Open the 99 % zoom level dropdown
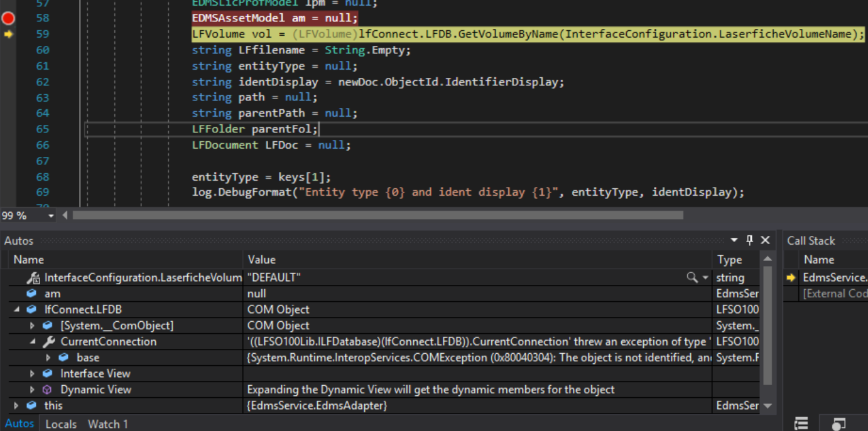 tap(51, 216)
